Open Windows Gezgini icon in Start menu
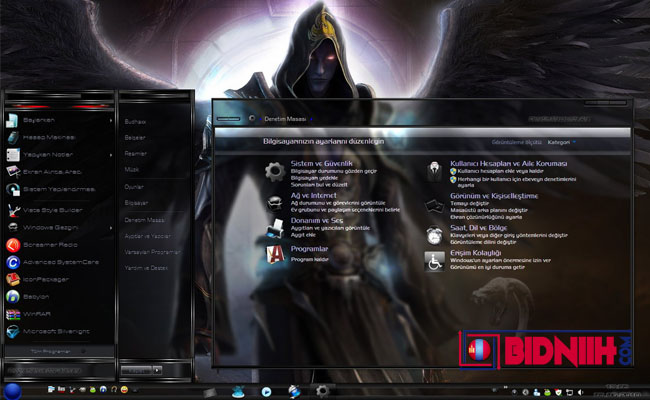Image resolution: width=650 pixels, height=400 pixels. [12, 228]
